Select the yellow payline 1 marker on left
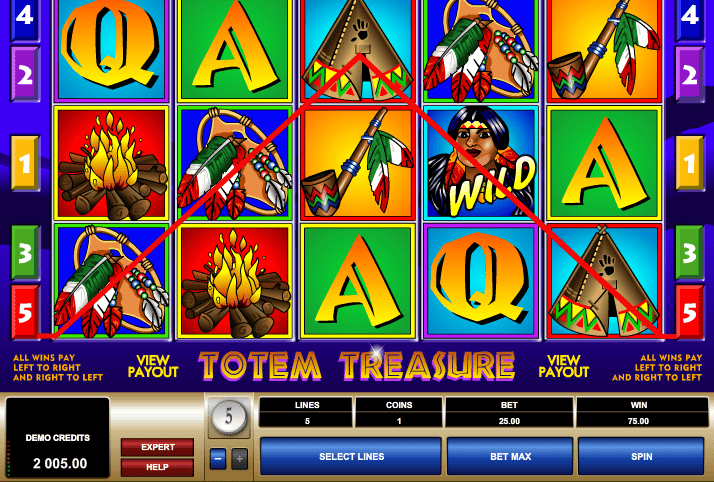The image size is (714, 482). pyautogui.click(x=25, y=162)
